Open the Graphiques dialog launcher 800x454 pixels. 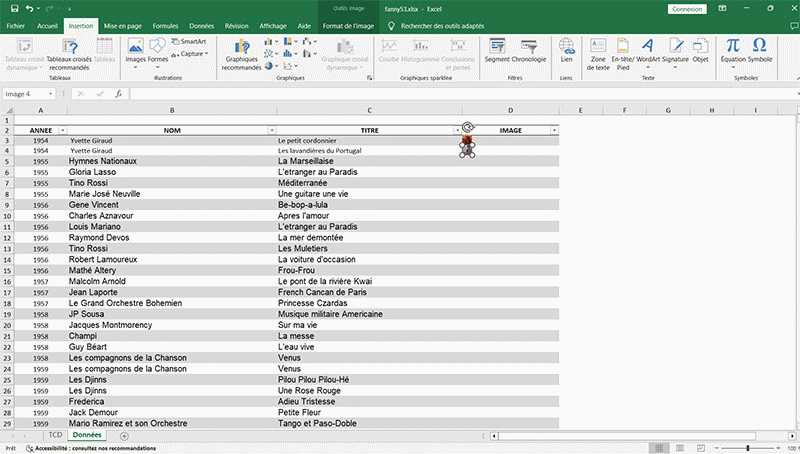(x=369, y=78)
